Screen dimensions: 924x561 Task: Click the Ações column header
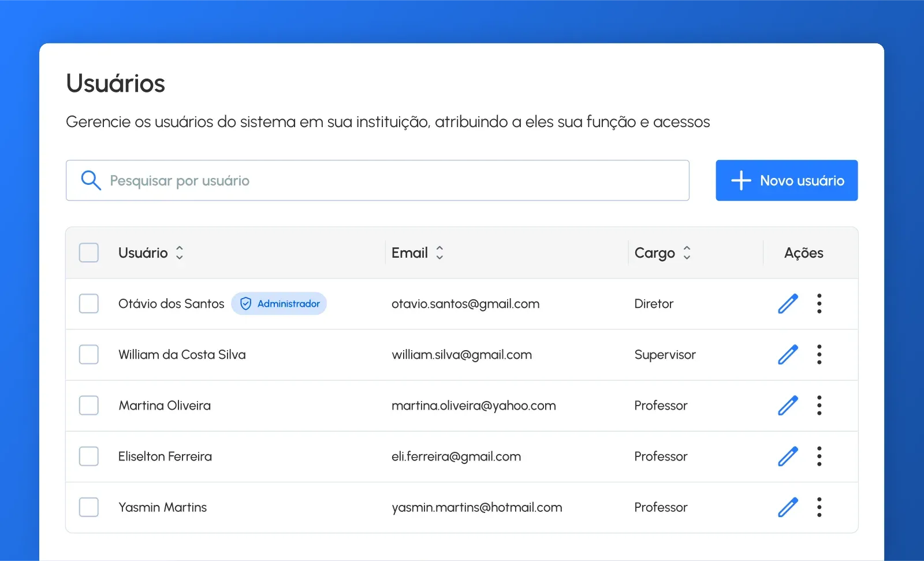(804, 252)
